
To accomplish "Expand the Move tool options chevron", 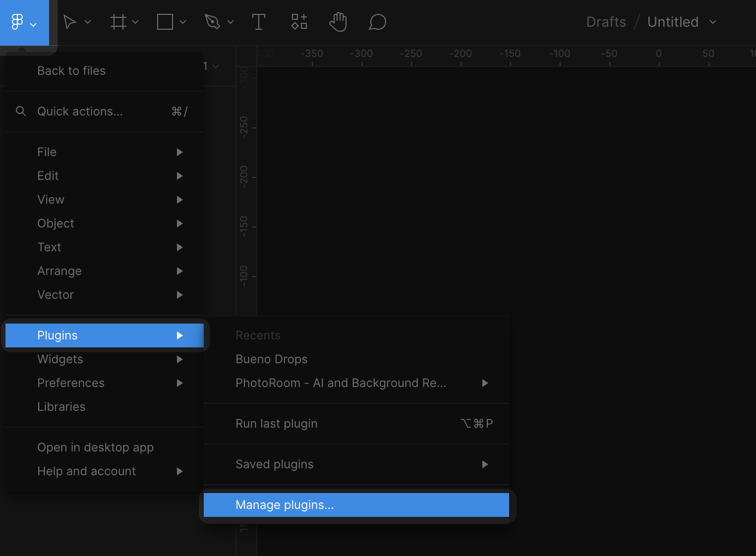I will pyautogui.click(x=88, y=22).
